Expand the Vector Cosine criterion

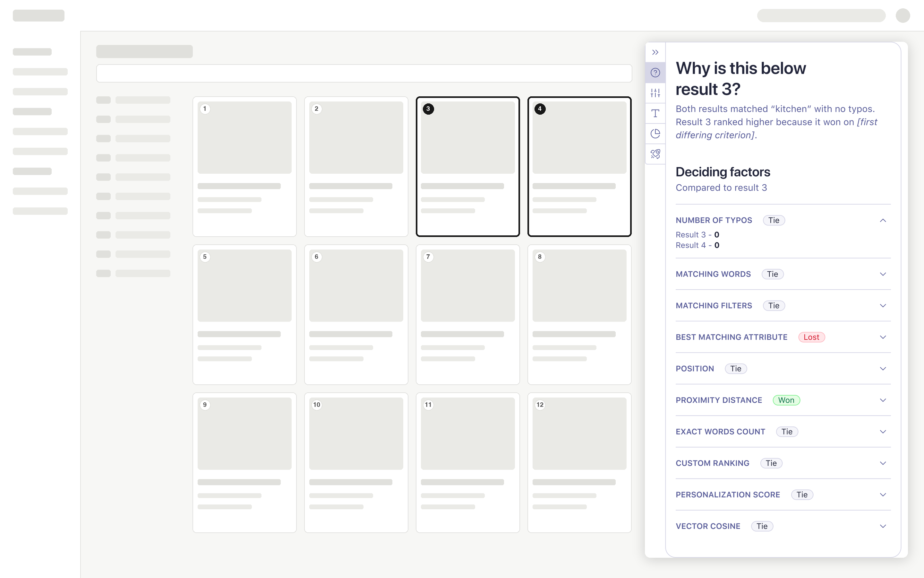tap(883, 526)
